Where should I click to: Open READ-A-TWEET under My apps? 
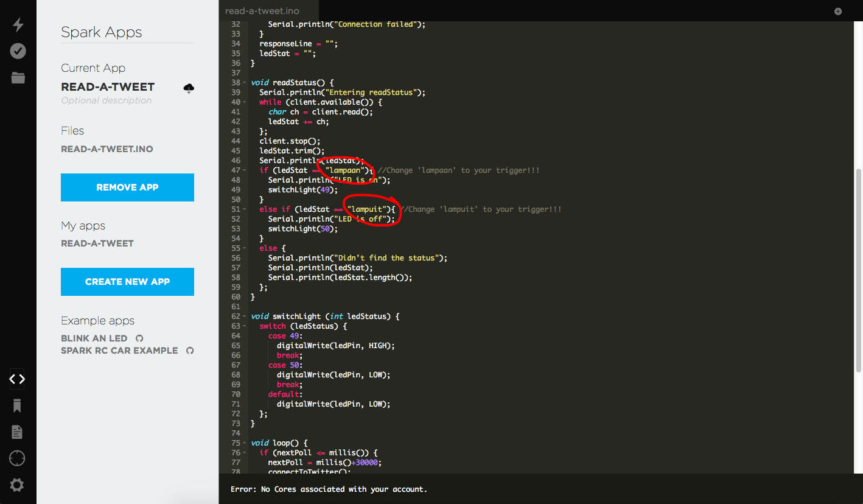97,243
